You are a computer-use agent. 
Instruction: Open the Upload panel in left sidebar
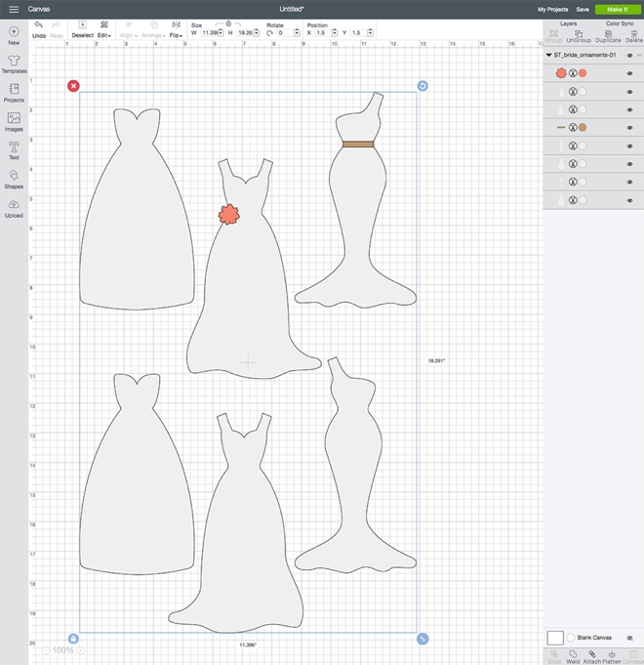14,204
